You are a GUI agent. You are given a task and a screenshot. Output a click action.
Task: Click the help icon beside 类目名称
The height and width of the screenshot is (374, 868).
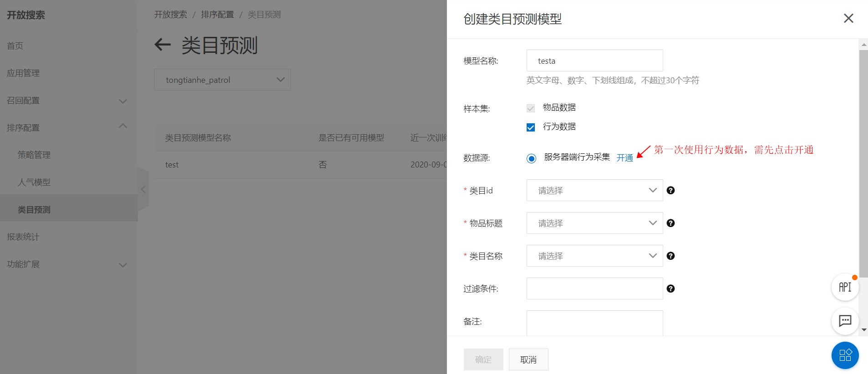[670, 256]
